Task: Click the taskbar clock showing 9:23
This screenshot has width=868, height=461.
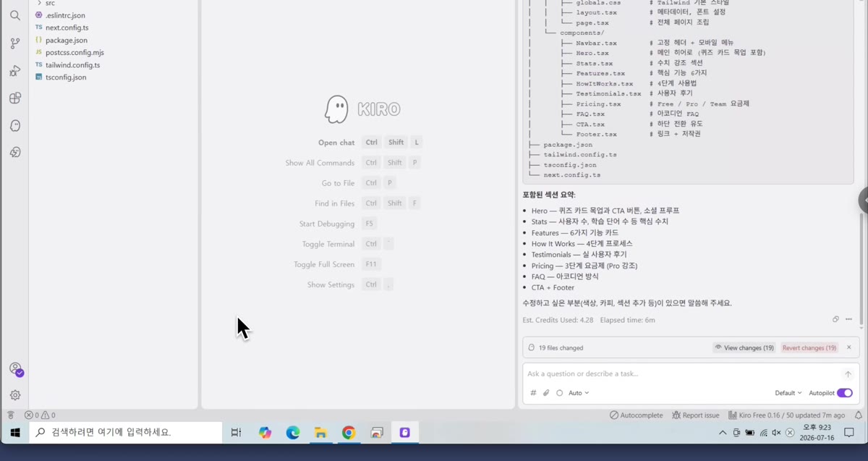Action: (x=817, y=433)
